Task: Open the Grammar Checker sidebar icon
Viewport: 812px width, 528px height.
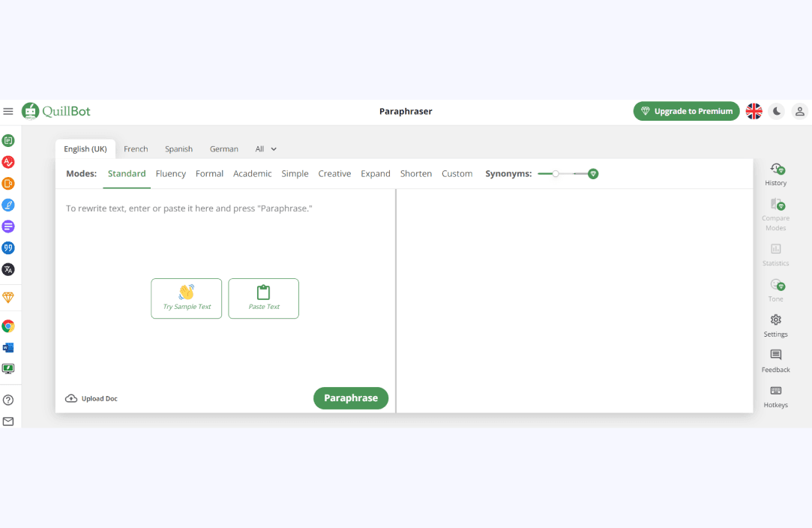Action: click(x=8, y=162)
